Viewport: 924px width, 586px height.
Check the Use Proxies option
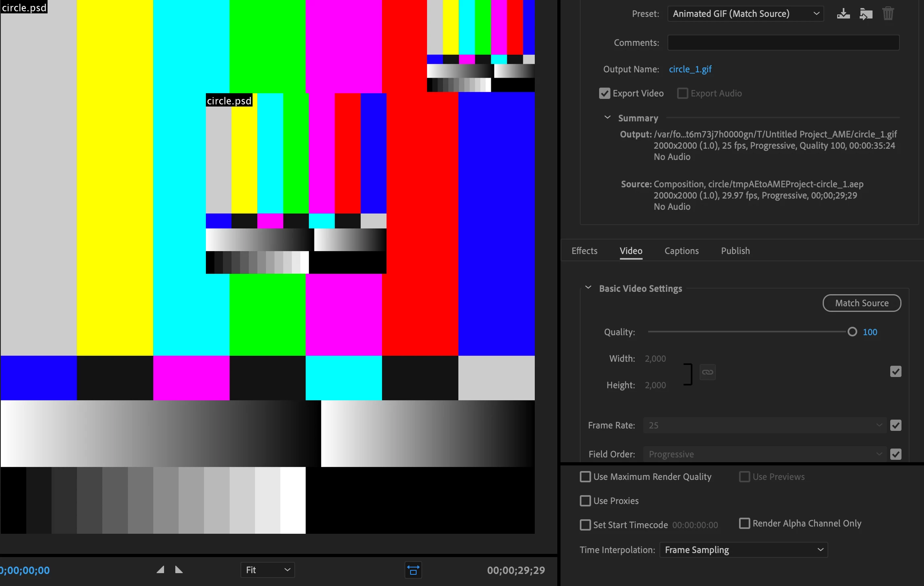point(585,501)
